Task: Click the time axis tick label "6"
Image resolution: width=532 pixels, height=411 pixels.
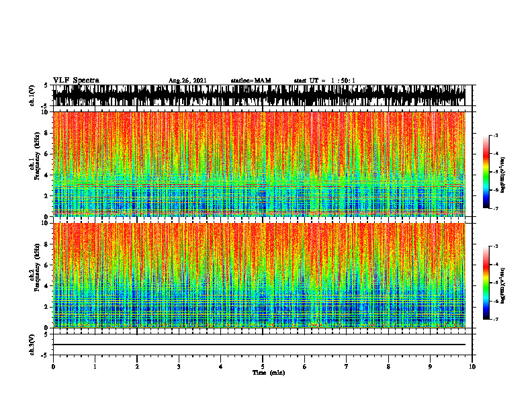Action: click(305, 367)
